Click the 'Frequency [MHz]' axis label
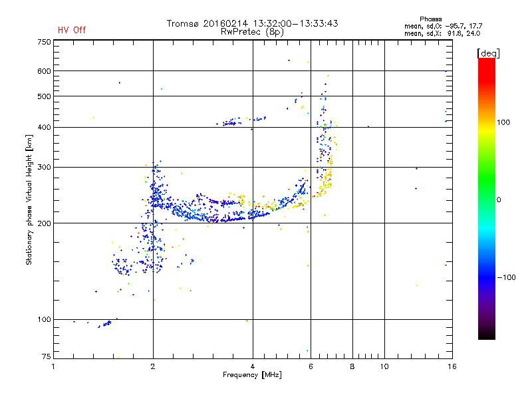 coord(252,375)
